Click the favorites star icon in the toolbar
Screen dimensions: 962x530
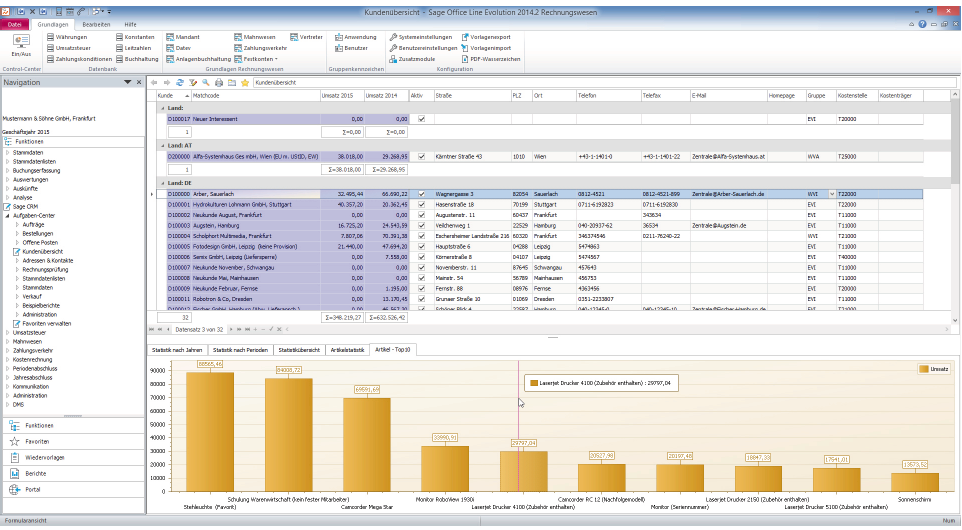245,82
